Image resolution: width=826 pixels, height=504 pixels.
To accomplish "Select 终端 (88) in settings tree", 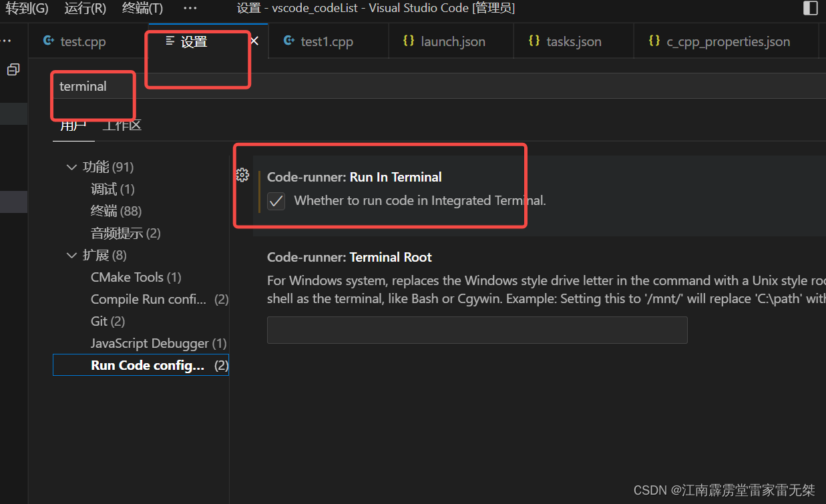I will point(116,211).
